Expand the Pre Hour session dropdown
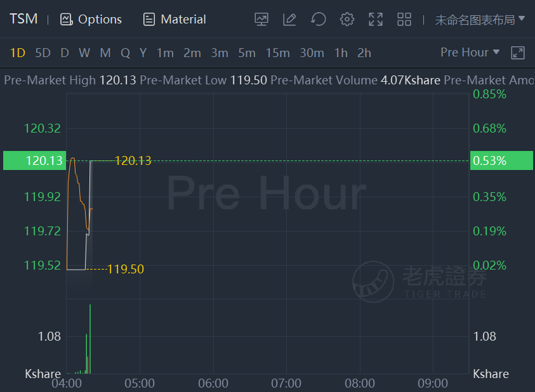535x392 pixels. coord(470,52)
